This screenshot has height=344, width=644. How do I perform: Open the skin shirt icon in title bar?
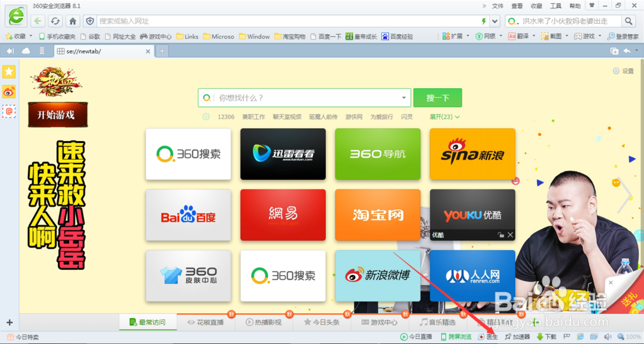[x=591, y=5]
